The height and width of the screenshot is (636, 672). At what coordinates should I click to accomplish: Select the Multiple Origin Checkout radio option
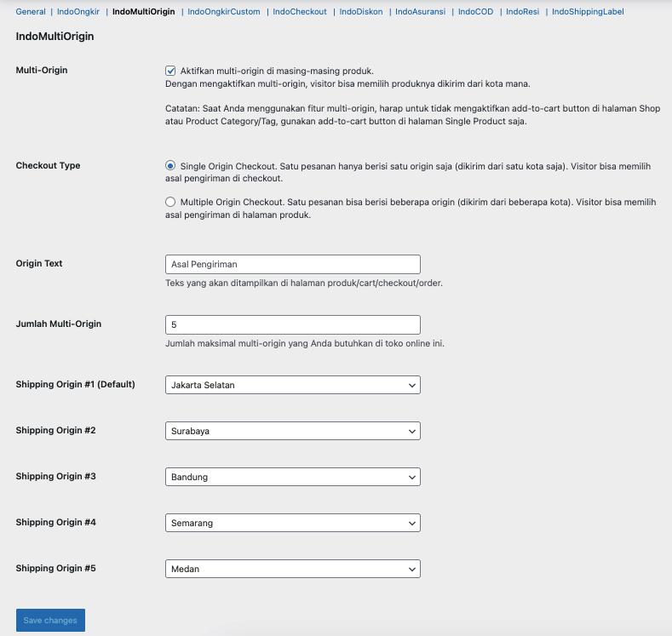(170, 202)
